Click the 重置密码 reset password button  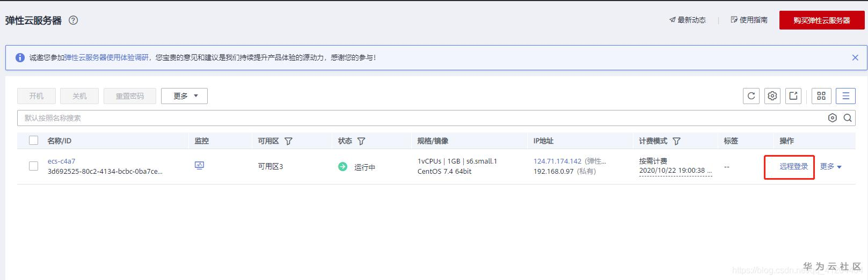[130, 96]
